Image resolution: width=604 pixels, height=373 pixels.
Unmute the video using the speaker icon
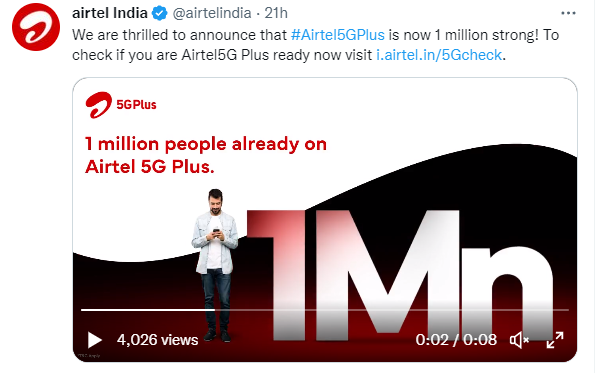pos(519,340)
